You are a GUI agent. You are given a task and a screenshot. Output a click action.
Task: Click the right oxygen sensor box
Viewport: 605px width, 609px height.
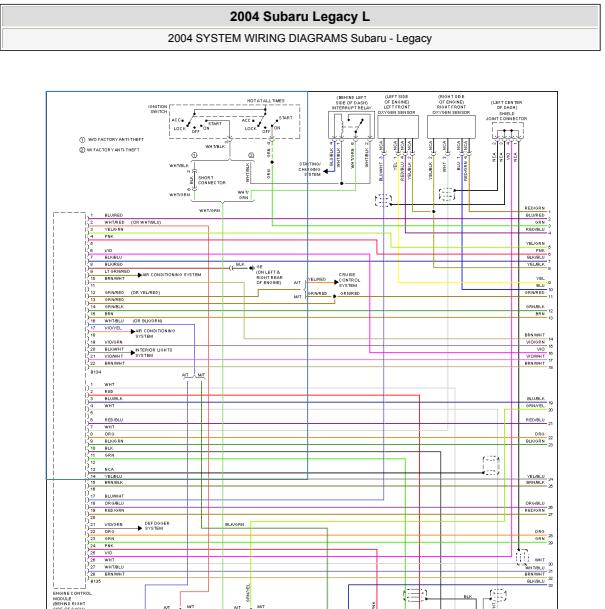coord(451,127)
